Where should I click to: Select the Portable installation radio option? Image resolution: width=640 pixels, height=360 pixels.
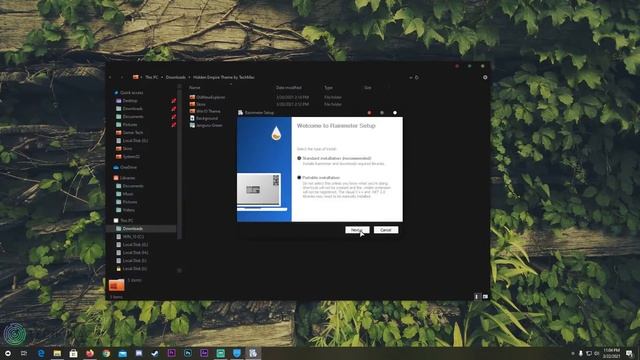[x=299, y=178]
